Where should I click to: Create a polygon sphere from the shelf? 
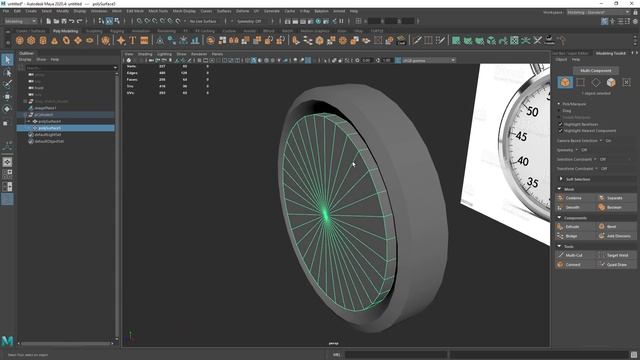(x=20, y=40)
